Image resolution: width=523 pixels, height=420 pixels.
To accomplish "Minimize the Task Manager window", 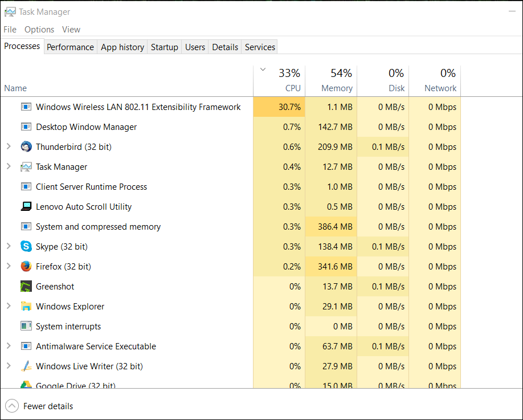I will pos(512,11).
